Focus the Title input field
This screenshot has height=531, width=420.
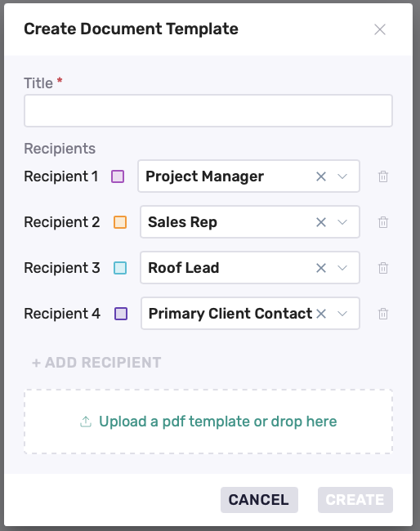click(x=208, y=111)
